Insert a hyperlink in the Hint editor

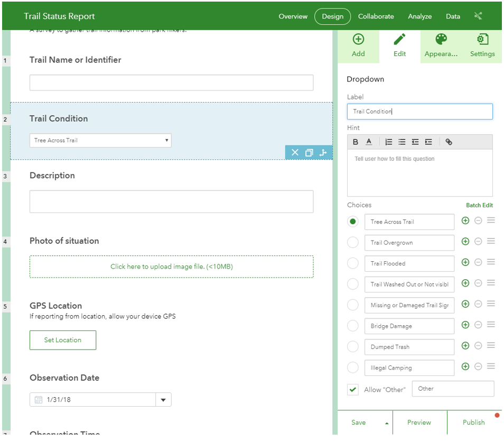point(449,142)
